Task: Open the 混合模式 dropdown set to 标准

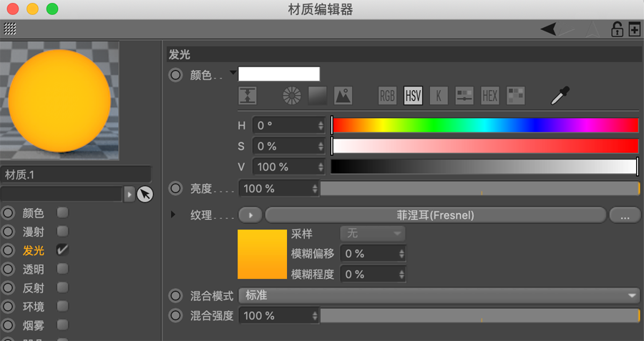Action: click(x=439, y=295)
